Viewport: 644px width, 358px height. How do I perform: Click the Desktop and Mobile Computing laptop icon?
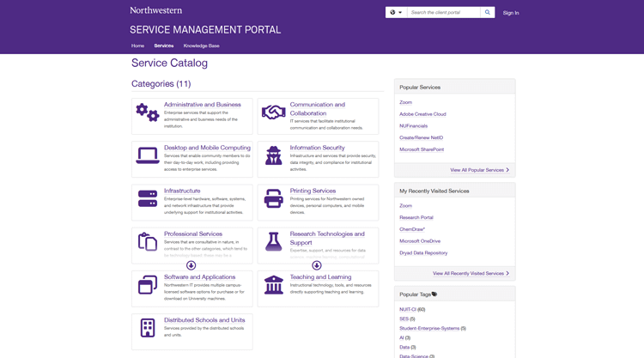coord(148,155)
